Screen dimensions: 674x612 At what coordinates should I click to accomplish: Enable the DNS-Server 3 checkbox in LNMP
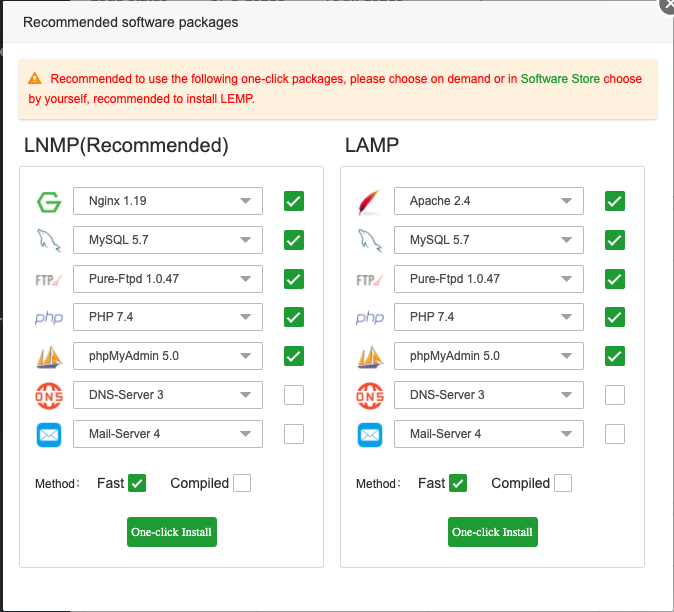click(x=294, y=395)
